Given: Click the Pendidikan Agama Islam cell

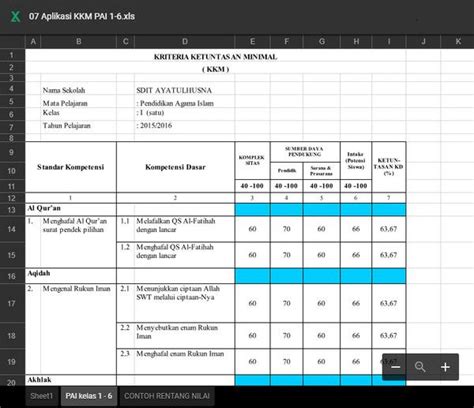Looking at the screenshot, I should click(175, 103).
